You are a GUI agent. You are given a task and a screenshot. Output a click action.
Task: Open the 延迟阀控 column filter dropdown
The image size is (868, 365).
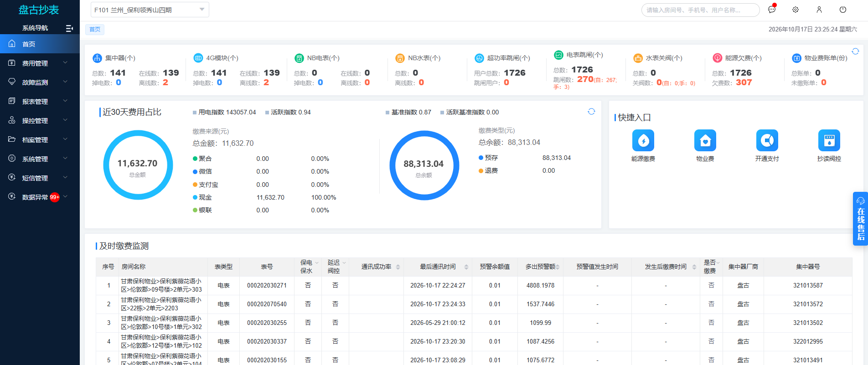(344, 263)
